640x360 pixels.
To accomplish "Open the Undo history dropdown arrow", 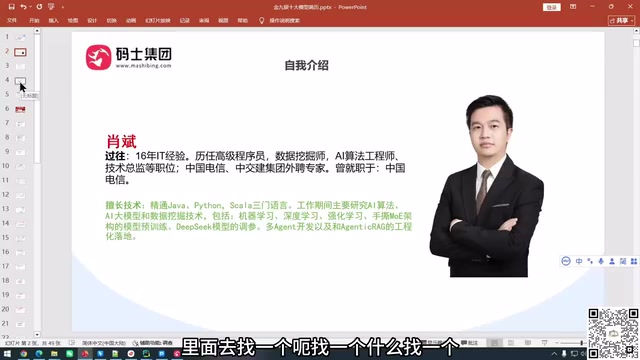I will click(x=30, y=7).
